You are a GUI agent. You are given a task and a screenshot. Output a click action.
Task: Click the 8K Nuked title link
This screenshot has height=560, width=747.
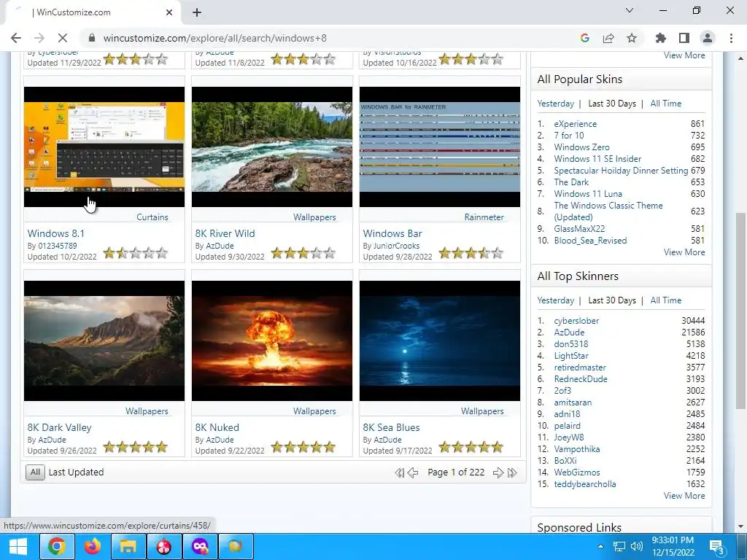click(217, 427)
